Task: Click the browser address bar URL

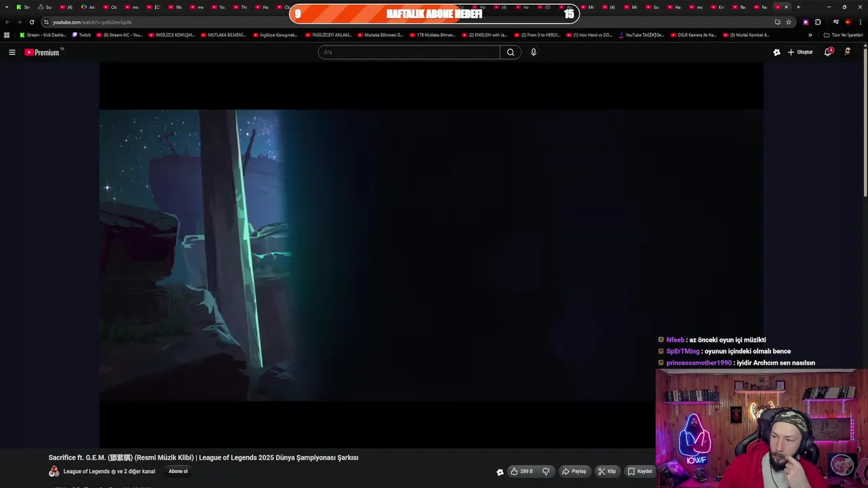Action: [92, 22]
